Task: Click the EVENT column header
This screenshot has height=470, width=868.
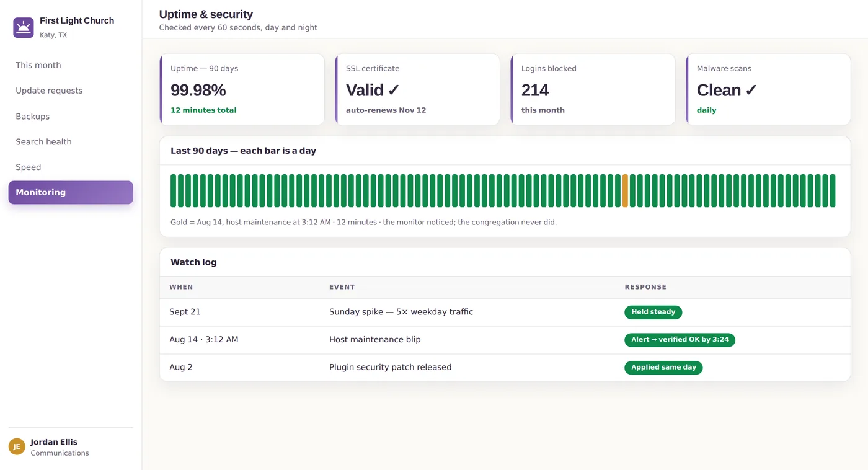Action: (342, 287)
